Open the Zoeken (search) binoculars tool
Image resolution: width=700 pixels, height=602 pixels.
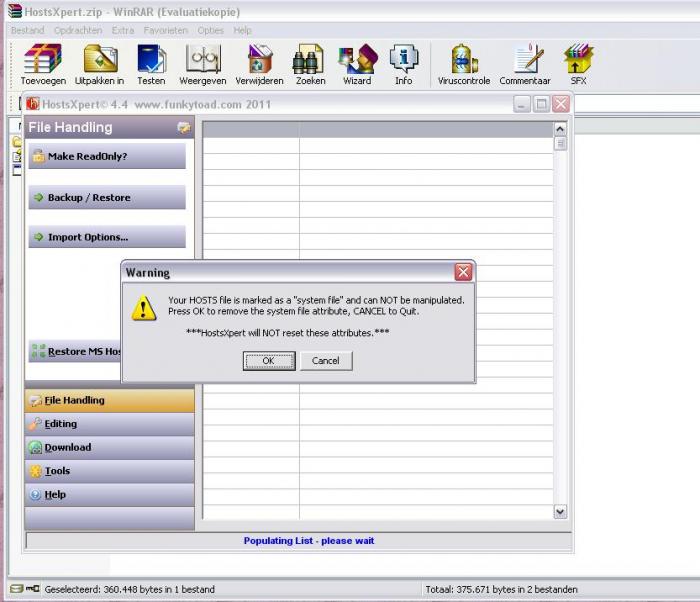click(x=310, y=64)
